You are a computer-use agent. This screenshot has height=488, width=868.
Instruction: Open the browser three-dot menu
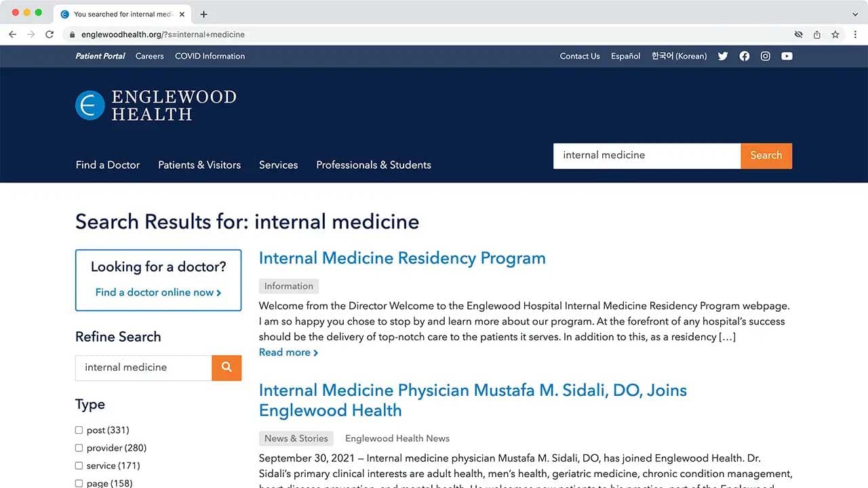pyautogui.click(x=856, y=35)
